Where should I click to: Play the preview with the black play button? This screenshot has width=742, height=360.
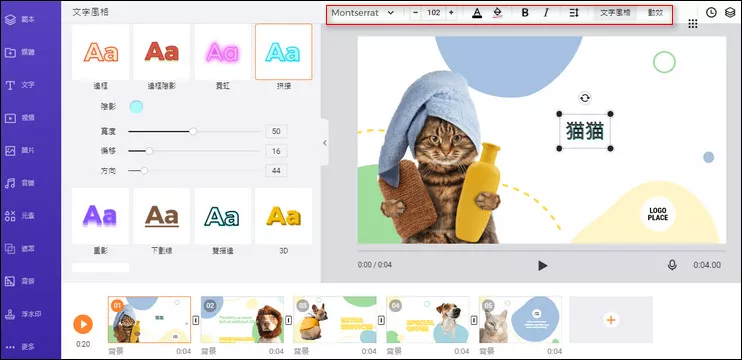(542, 265)
